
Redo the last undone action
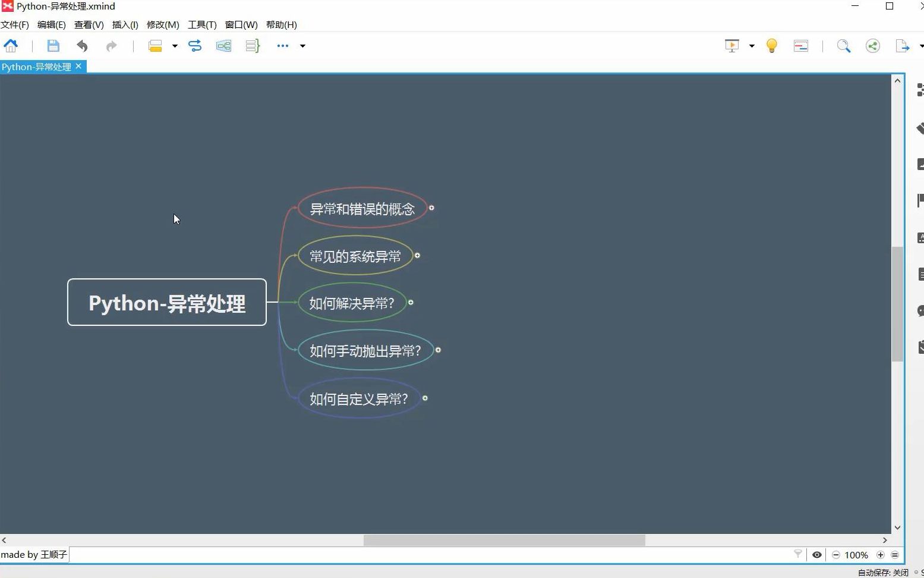tap(111, 46)
